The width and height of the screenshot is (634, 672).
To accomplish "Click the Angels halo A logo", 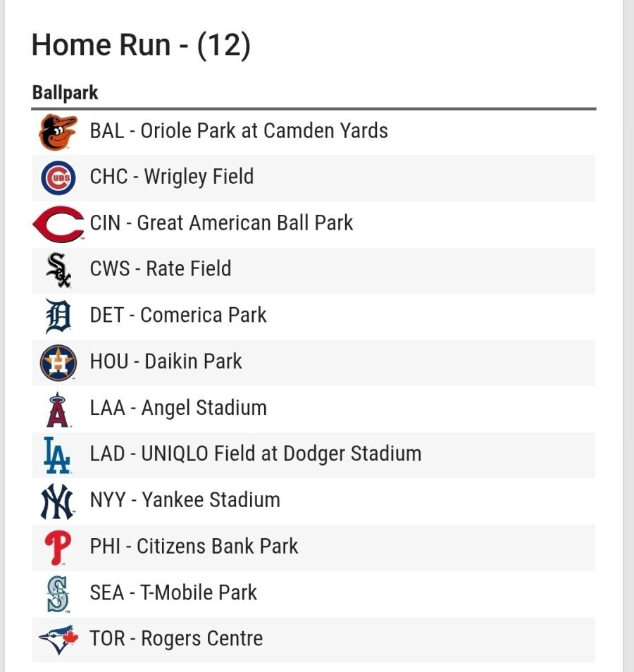I will [x=58, y=409].
